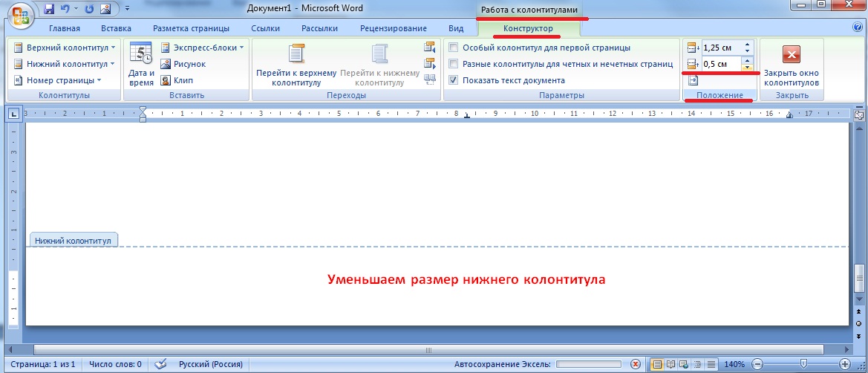Open the Номер страницы dropdown

click(59, 80)
